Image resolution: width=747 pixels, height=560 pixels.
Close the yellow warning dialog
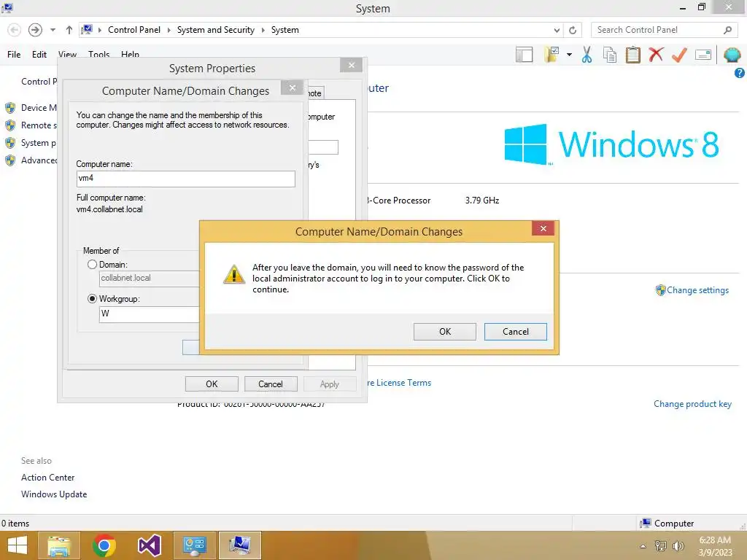(543, 228)
